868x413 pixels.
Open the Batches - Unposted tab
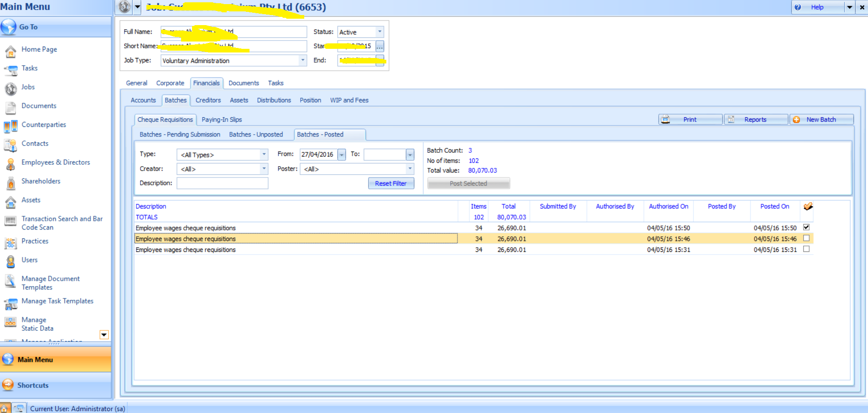click(256, 135)
